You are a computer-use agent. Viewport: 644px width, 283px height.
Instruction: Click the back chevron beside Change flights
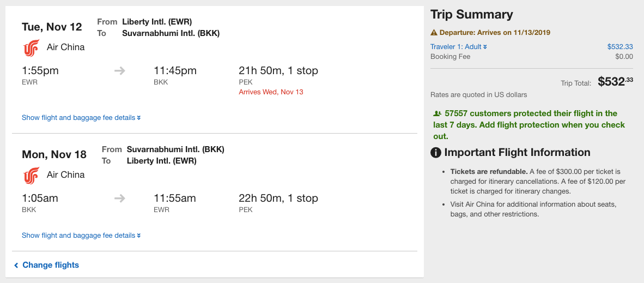(16, 266)
